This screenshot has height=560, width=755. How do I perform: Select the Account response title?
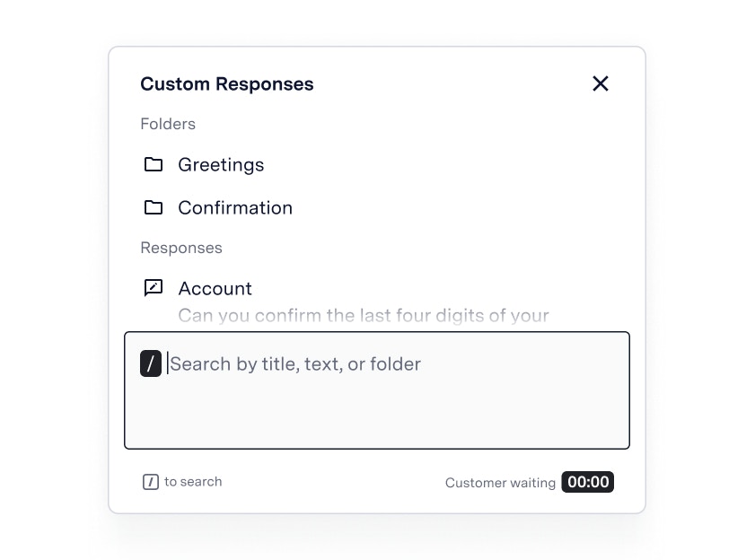[x=215, y=288]
